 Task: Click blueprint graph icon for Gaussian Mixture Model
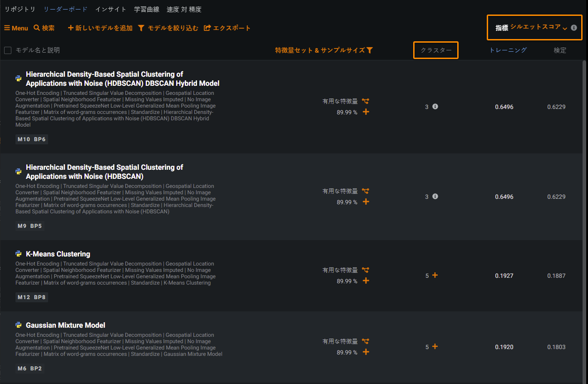click(x=366, y=341)
